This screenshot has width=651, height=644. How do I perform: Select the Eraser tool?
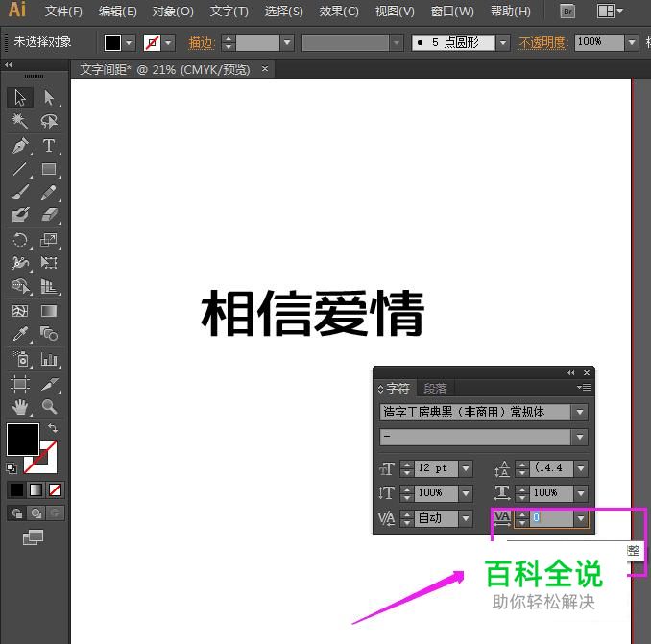pos(49,215)
